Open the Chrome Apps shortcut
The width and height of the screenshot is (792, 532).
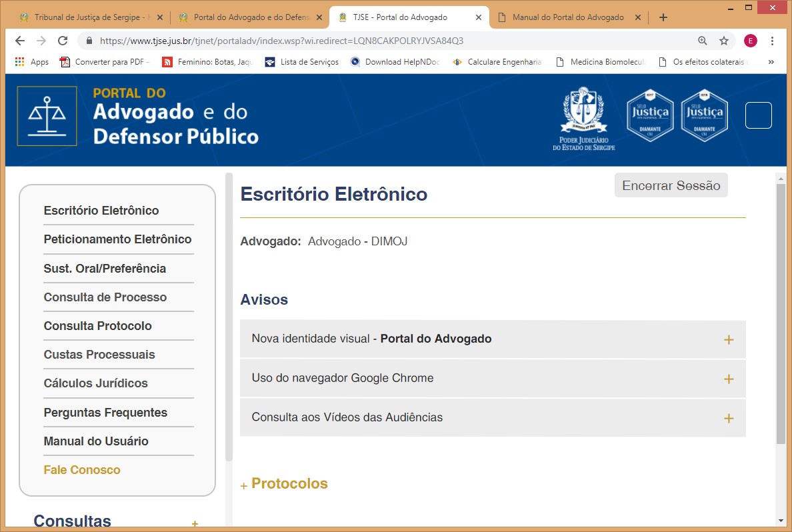click(31, 62)
